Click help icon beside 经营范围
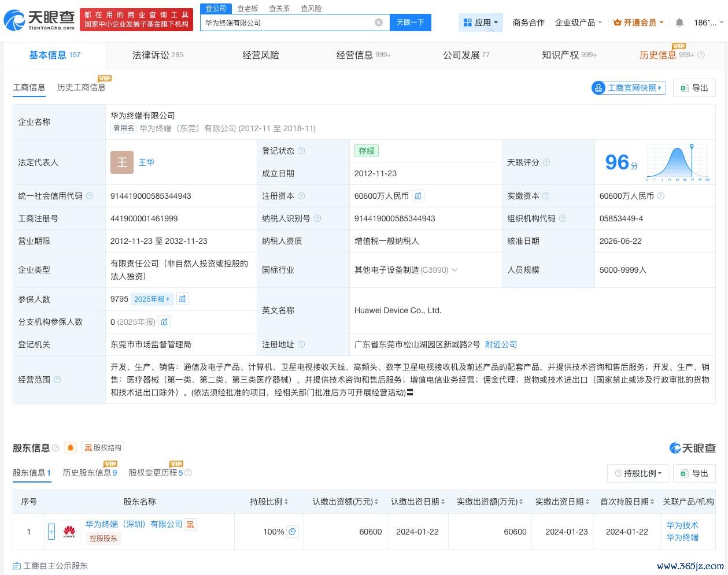The height and width of the screenshot is (575, 728). pos(57,380)
